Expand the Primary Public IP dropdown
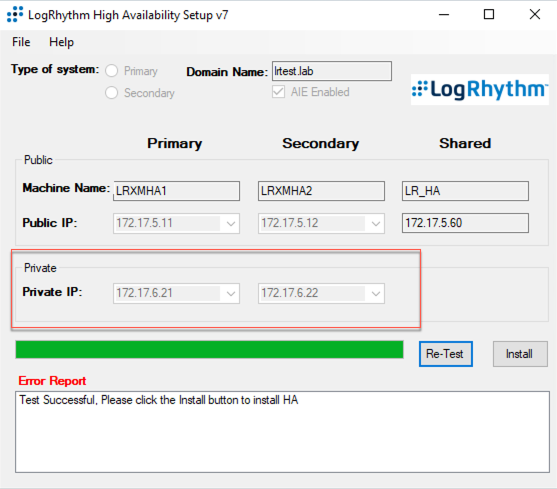This screenshot has height=489, width=557. 231,223
